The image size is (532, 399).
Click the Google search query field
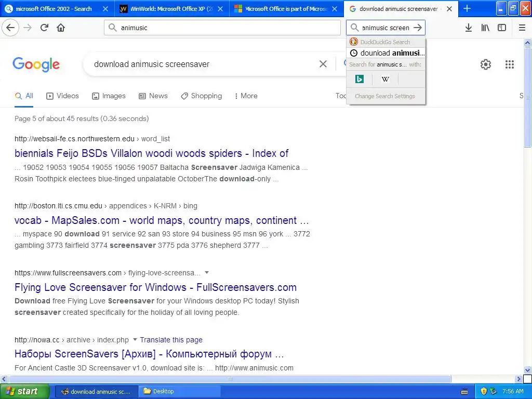click(204, 64)
